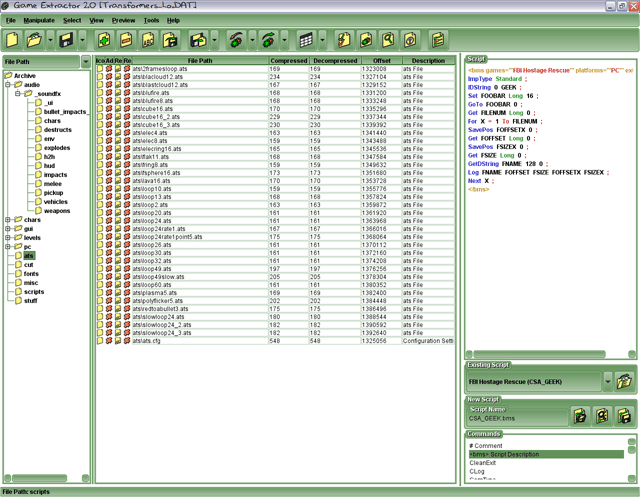
Task: Open the File menu
Action: click(x=11, y=20)
